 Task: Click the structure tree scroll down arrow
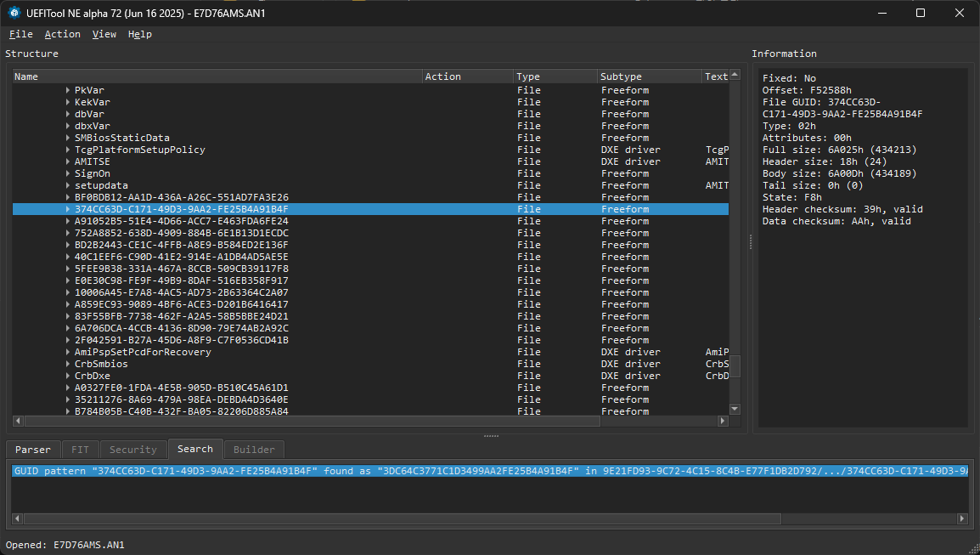[735, 409]
